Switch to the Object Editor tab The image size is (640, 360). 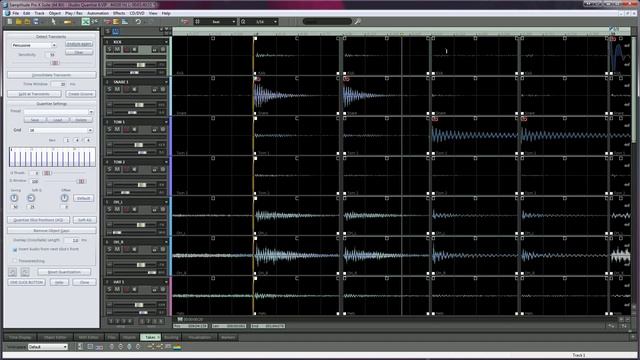[x=55, y=337]
